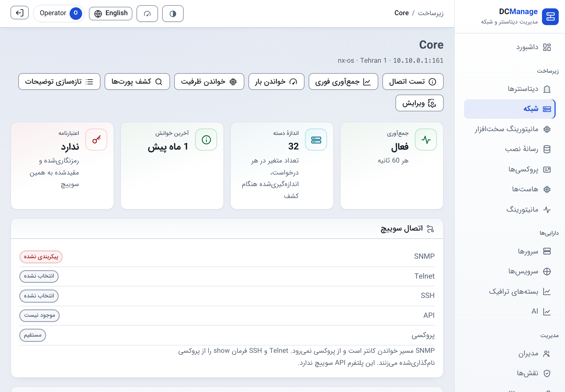Click the تازه‌سازی توضیحات button
The height and width of the screenshot is (392, 565).
(x=59, y=82)
